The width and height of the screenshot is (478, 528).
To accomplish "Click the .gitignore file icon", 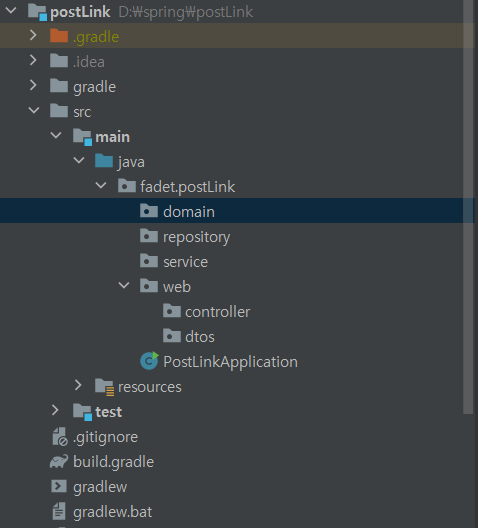I will (x=60, y=436).
